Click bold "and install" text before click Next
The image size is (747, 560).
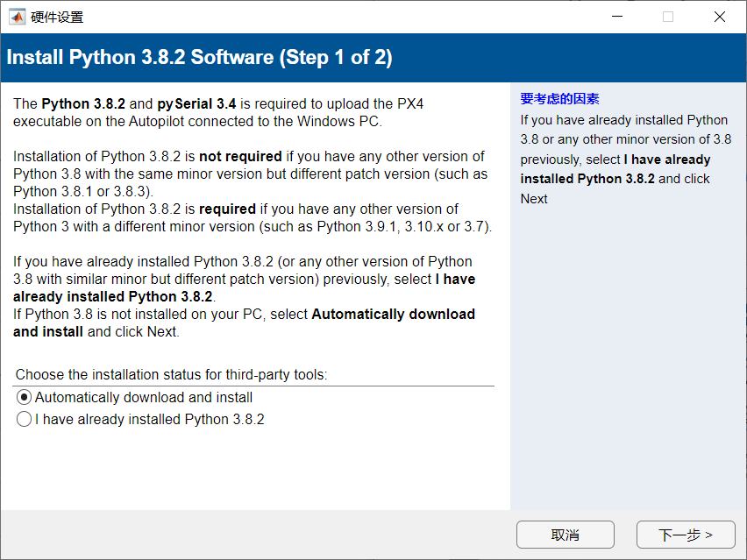click(48, 331)
